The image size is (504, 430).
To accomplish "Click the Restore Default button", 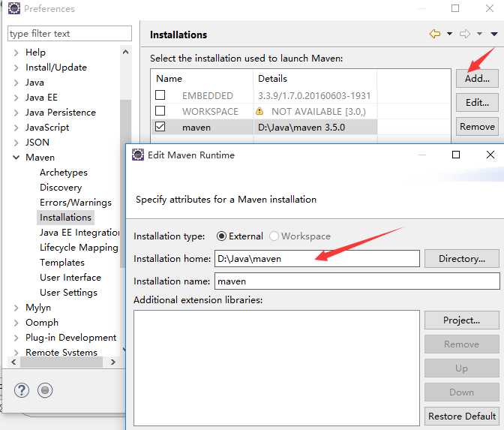I will pos(461,416).
